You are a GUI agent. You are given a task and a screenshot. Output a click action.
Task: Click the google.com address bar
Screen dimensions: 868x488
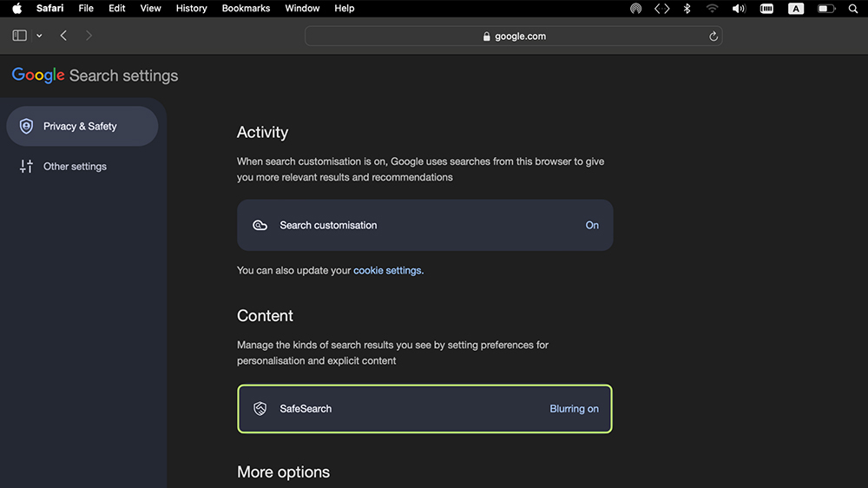(x=513, y=36)
